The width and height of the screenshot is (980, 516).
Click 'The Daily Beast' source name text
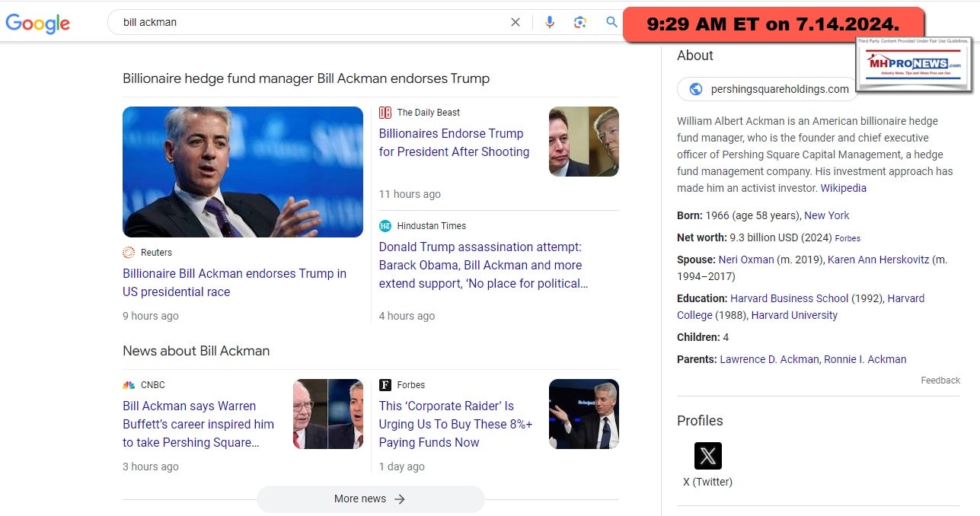point(429,113)
